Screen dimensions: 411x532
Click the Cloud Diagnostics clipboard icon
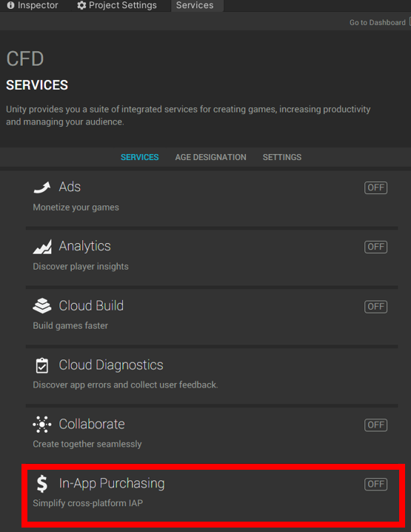point(42,365)
